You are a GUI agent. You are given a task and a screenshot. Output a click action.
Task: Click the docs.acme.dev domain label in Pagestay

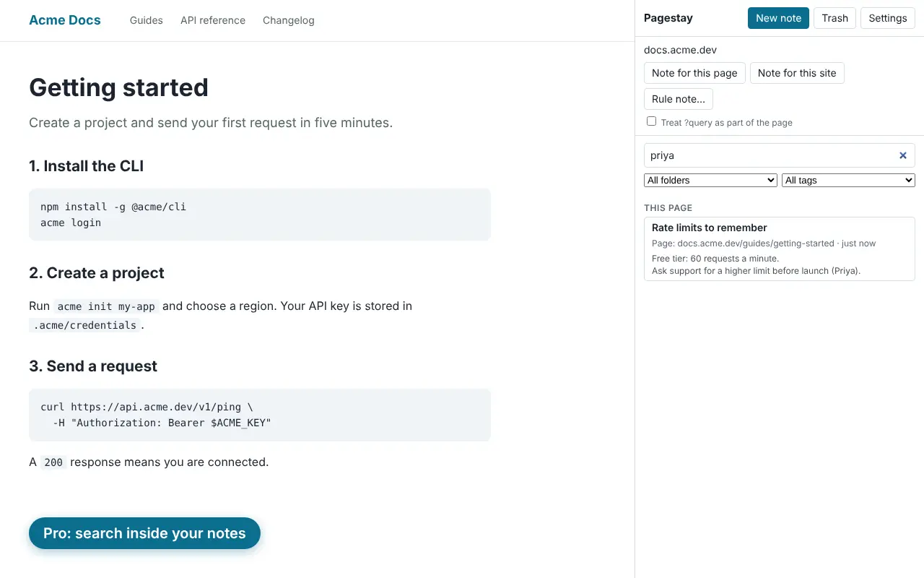680,50
